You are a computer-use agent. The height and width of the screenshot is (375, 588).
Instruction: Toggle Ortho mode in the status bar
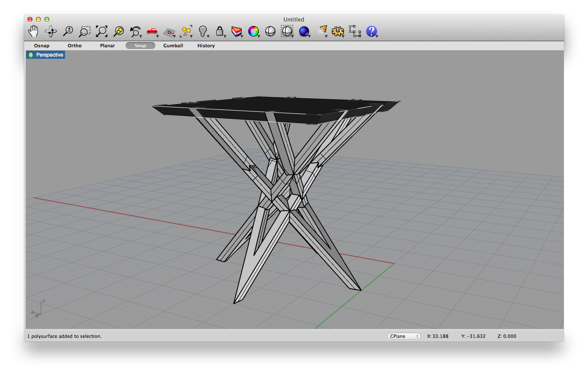click(x=74, y=46)
